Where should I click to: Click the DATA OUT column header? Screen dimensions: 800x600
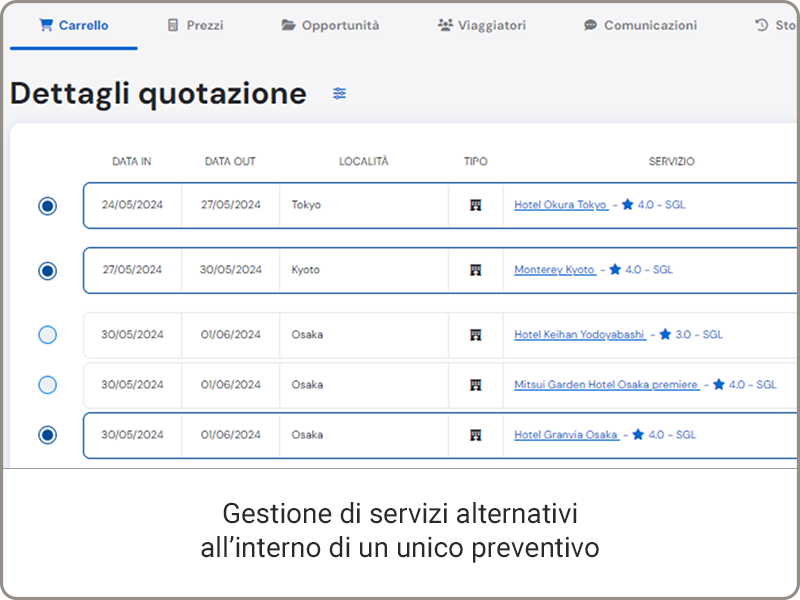tap(230, 161)
